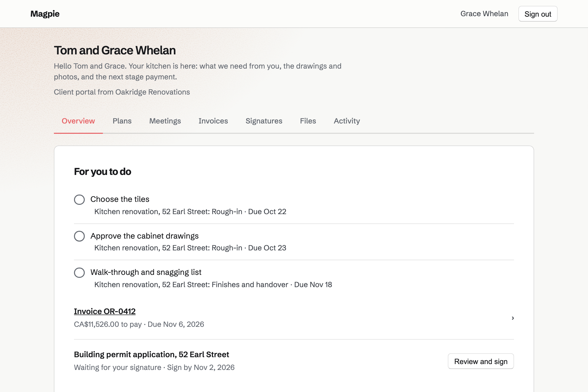This screenshot has height=392, width=588.
Task: Click the 'Due Oct 22' task detail line
Action: tap(190, 211)
